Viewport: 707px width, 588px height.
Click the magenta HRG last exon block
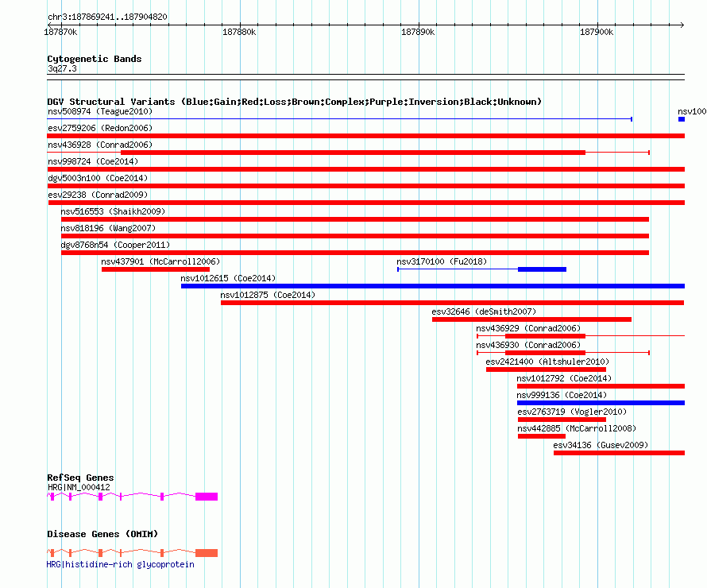(x=207, y=497)
